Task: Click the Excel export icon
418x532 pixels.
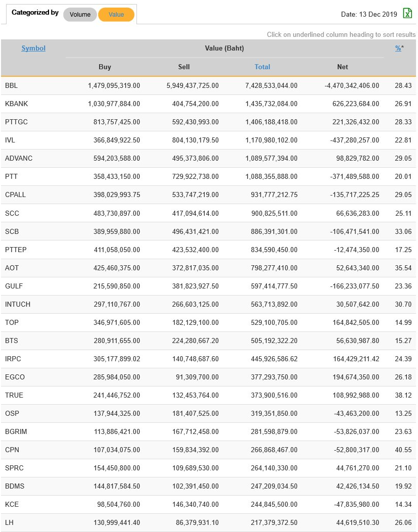Action: point(407,14)
